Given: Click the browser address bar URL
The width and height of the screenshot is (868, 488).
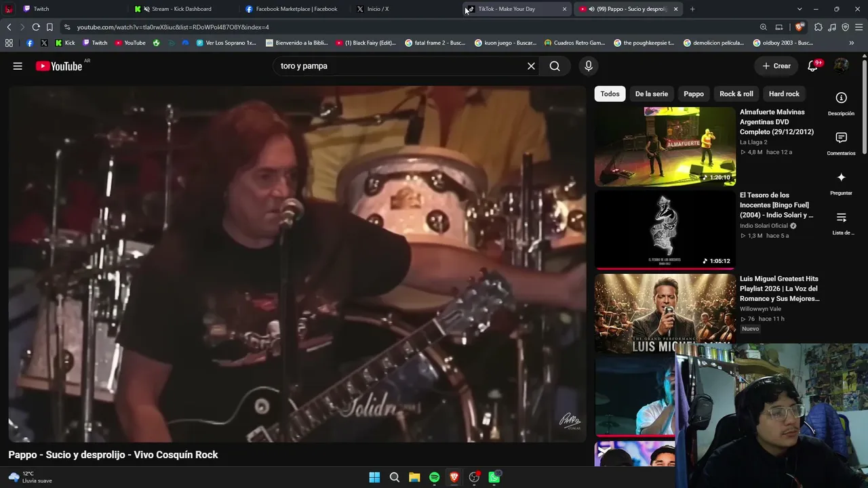Looking at the screenshot, I should pos(173,27).
